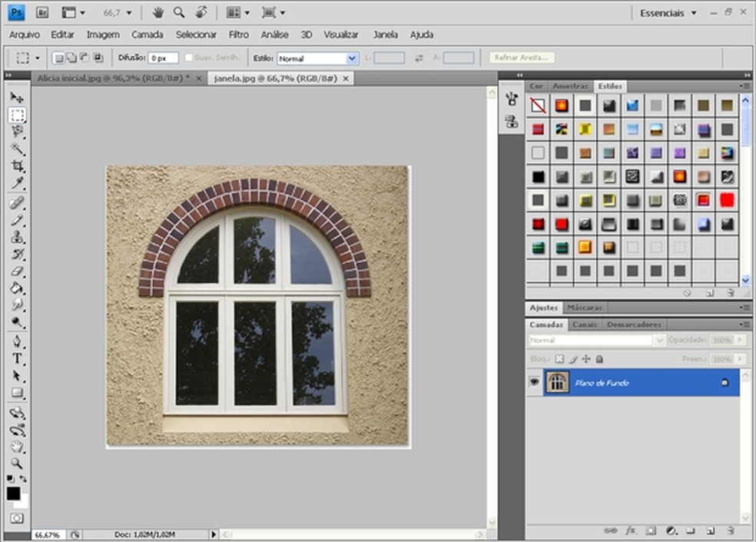This screenshot has height=542, width=756.
Task: Select the Horizontal Type tool
Action: click(17, 359)
